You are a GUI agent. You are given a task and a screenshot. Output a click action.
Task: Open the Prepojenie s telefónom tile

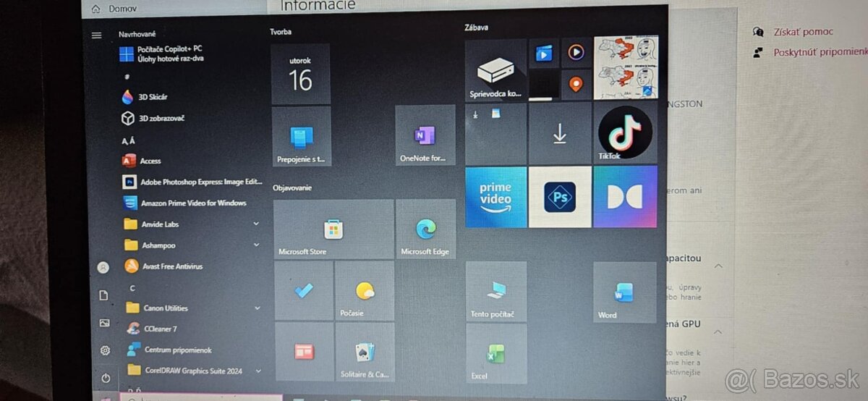click(302, 136)
